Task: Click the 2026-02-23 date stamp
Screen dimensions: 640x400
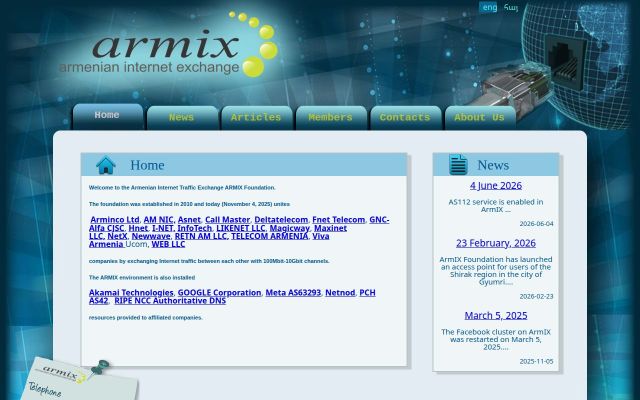Action: (536, 296)
